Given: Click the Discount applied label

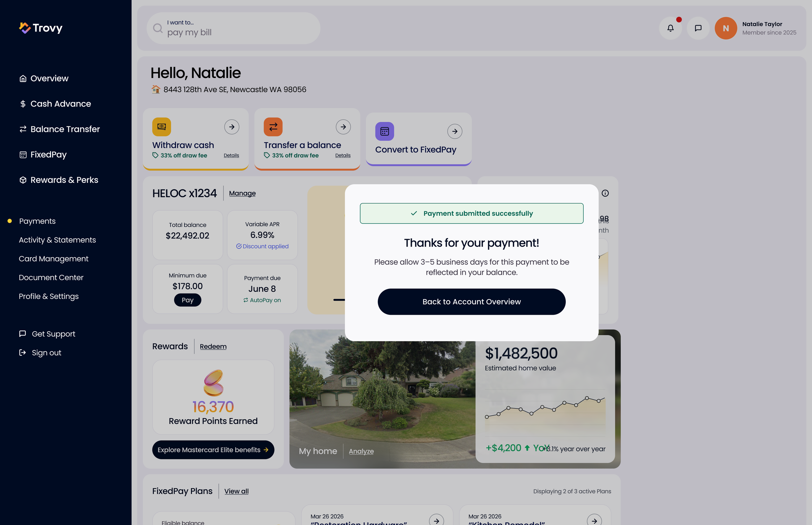Looking at the screenshot, I should [262, 246].
